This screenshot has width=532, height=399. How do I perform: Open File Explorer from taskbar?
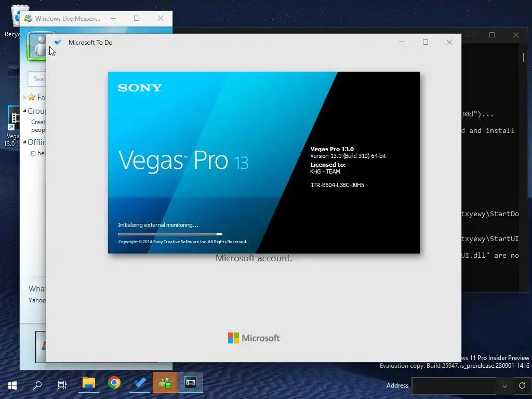88,383
